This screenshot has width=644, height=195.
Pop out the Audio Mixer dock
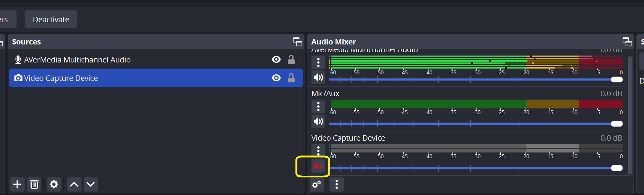point(627,41)
